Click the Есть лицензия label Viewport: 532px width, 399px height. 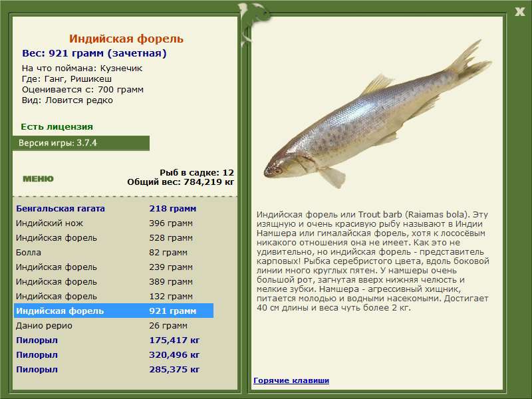[x=57, y=126]
